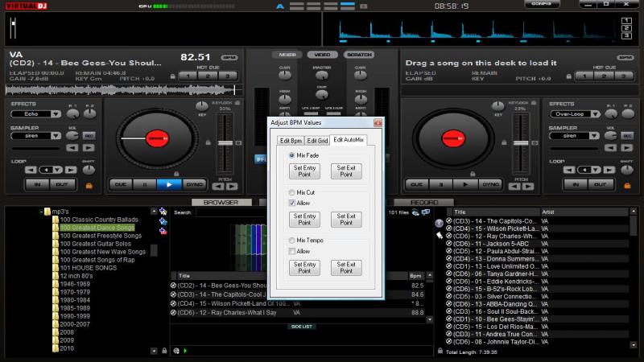The image size is (644, 362).
Task: Pause the left deck
Action: point(145,185)
